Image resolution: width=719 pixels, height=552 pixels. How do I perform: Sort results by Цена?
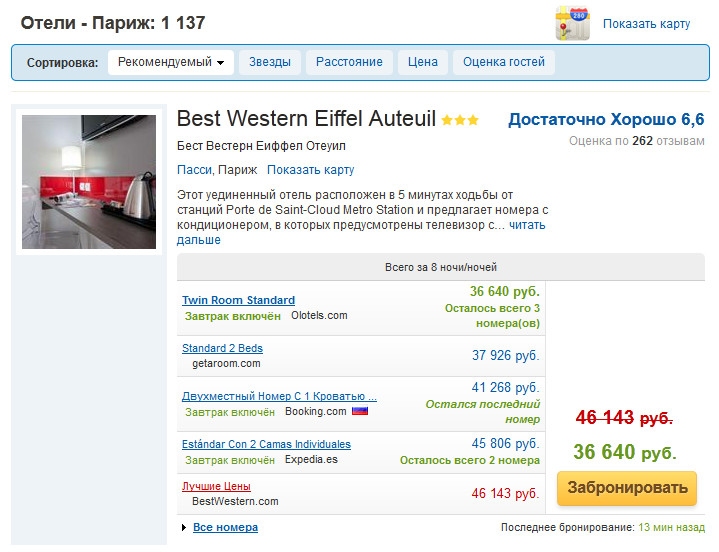pyautogui.click(x=423, y=62)
